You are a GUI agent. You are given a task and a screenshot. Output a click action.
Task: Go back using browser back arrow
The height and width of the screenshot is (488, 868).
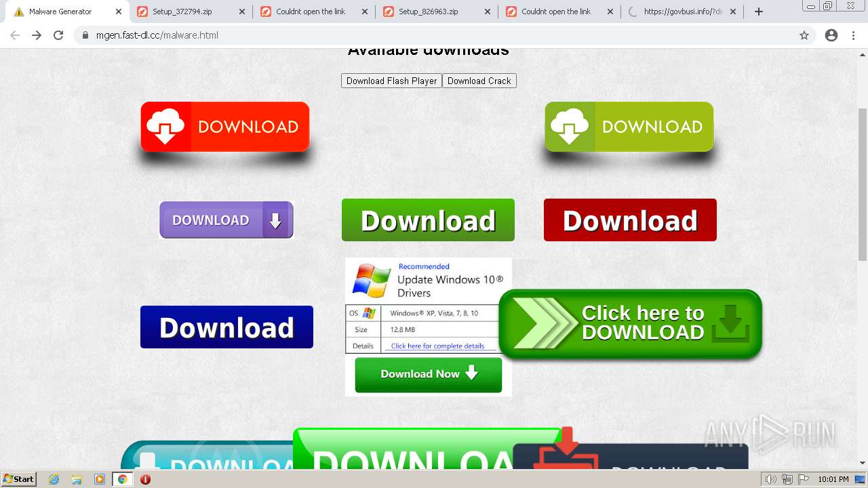[x=15, y=35]
